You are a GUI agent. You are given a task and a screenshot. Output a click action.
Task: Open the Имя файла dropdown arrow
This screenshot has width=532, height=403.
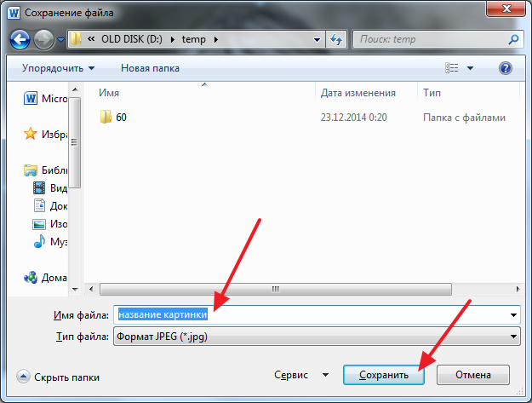513,315
